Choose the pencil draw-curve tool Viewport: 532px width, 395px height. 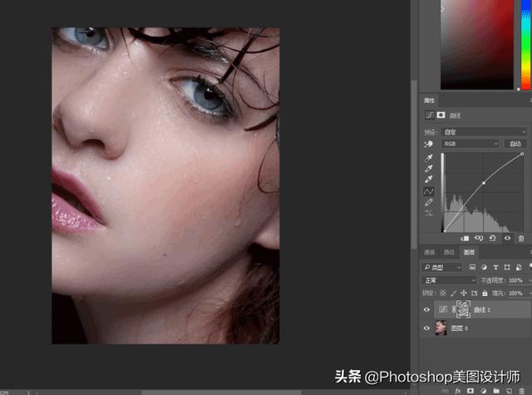tap(429, 203)
